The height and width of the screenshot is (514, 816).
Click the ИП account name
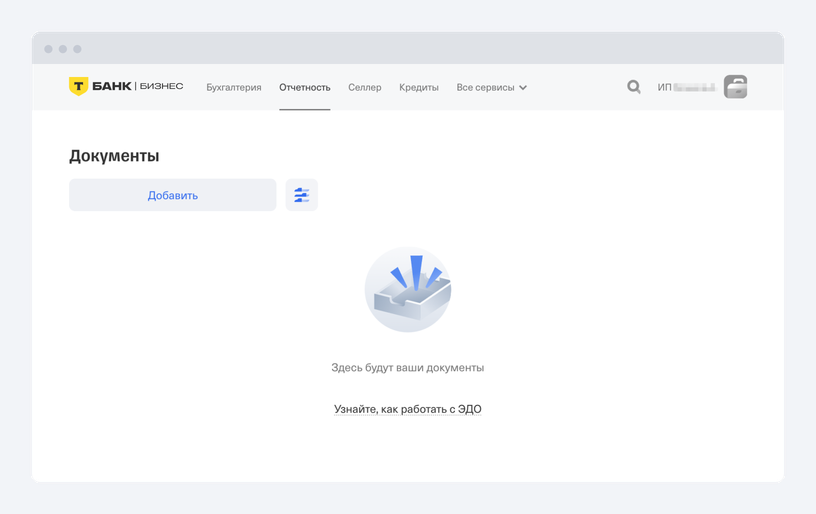pos(686,88)
